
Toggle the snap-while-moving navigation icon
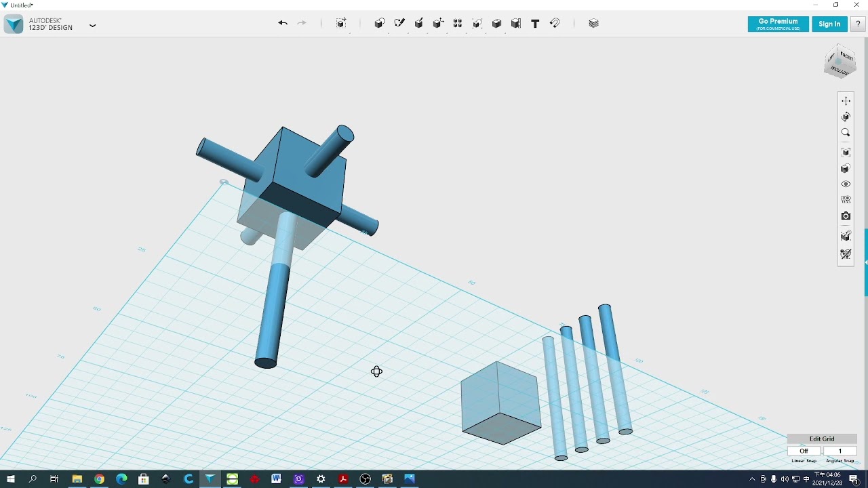coord(846,236)
